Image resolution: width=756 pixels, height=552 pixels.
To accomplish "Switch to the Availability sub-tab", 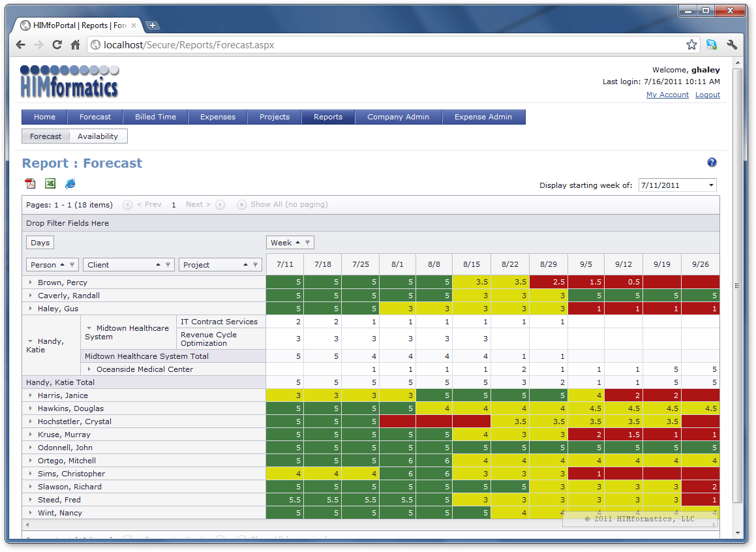I will click(x=98, y=136).
